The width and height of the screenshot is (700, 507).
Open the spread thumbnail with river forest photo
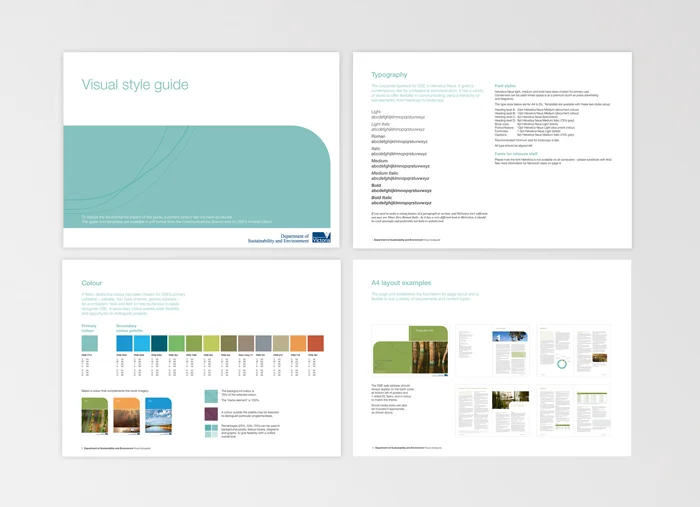click(492, 411)
